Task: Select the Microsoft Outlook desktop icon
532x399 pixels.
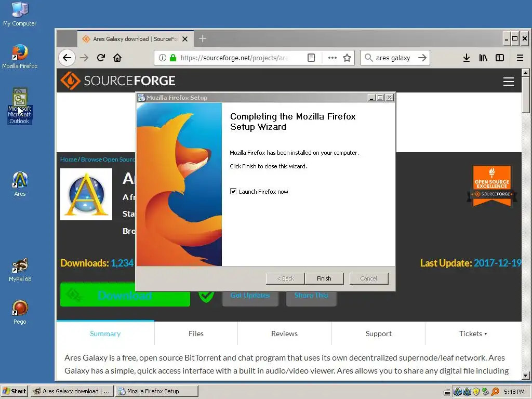Action: click(x=20, y=106)
